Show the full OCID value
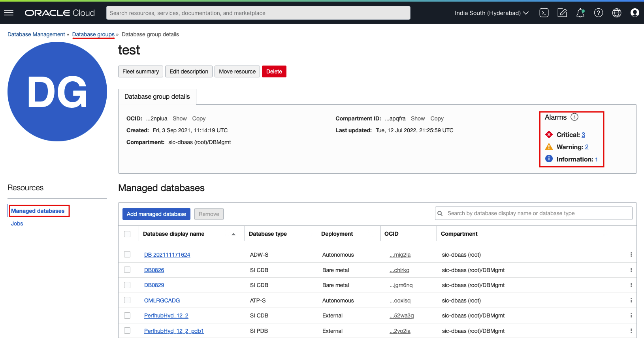 click(180, 118)
